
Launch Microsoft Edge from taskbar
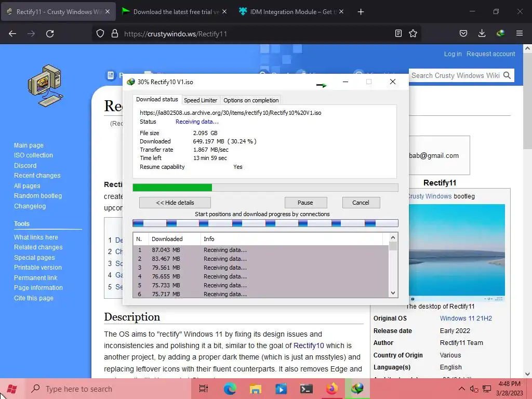click(x=230, y=389)
